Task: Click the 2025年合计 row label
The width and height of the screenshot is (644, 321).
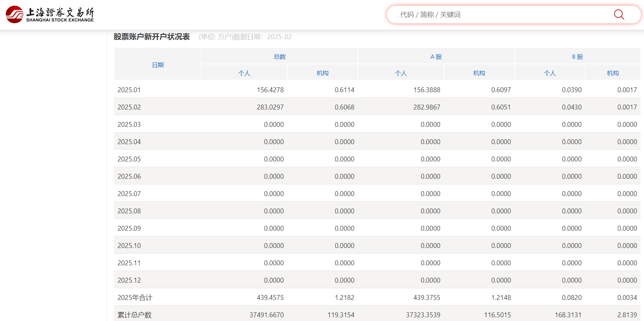Action: coord(135,298)
